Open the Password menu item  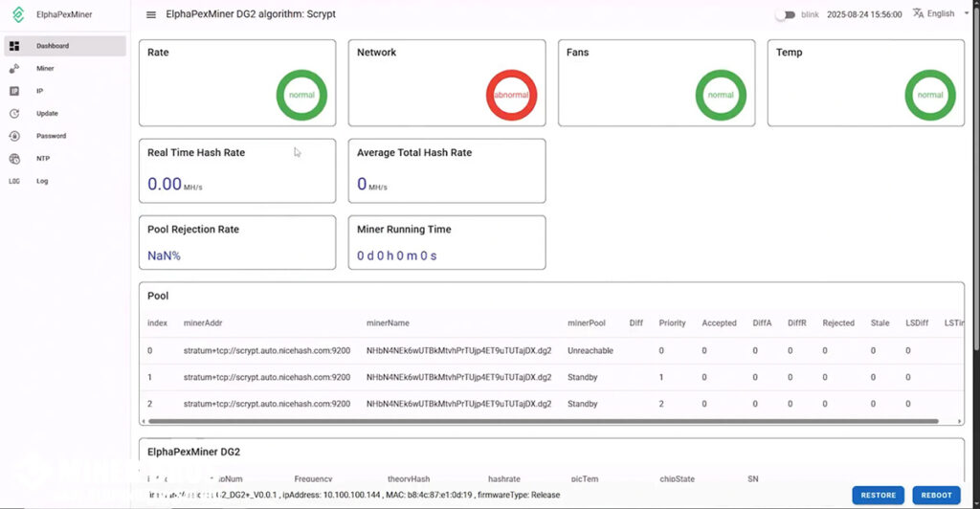[x=52, y=136]
